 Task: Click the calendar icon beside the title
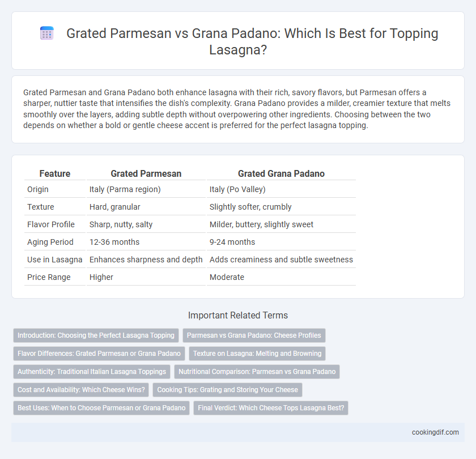(x=47, y=33)
